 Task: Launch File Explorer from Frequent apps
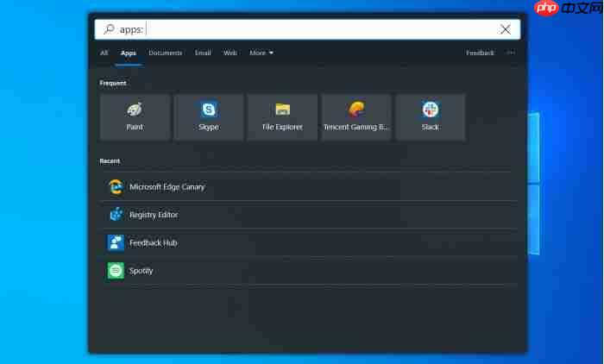282,117
